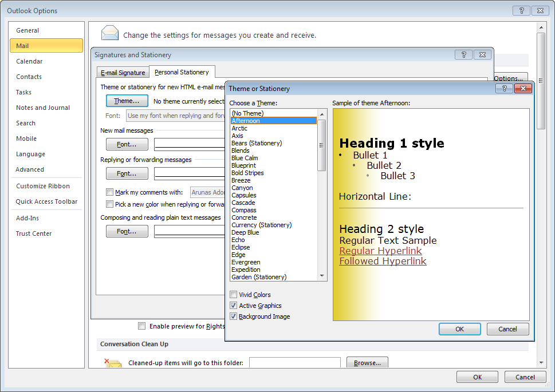Close the Theme or Stationery dialog

point(523,89)
